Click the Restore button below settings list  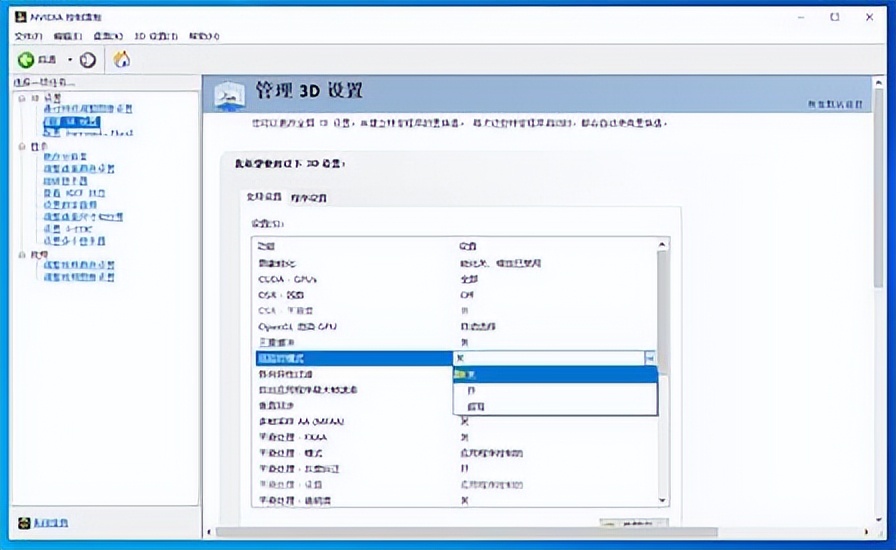[633, 523]
